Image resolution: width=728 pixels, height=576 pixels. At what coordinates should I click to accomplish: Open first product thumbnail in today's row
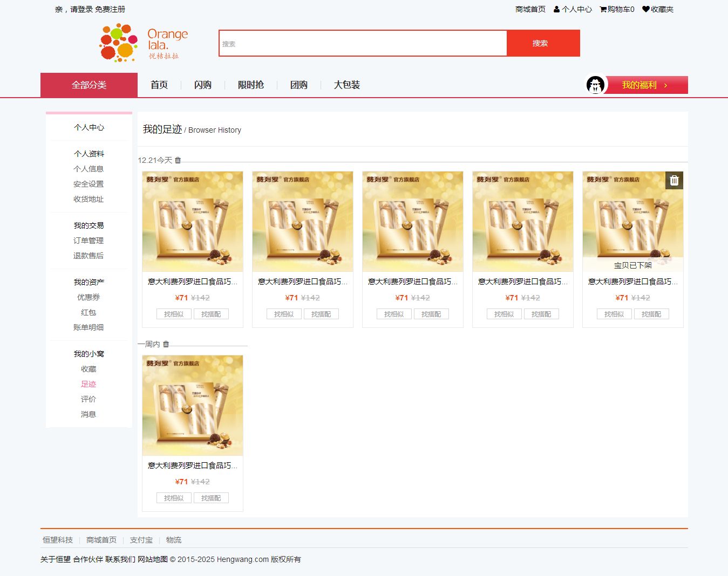193,222
